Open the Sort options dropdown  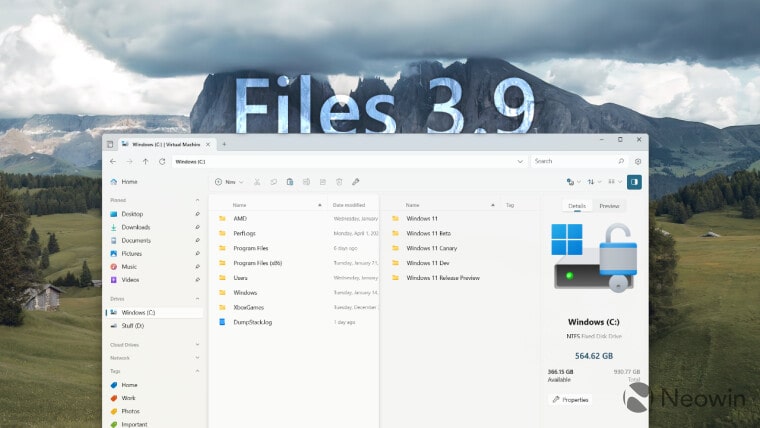594,182
